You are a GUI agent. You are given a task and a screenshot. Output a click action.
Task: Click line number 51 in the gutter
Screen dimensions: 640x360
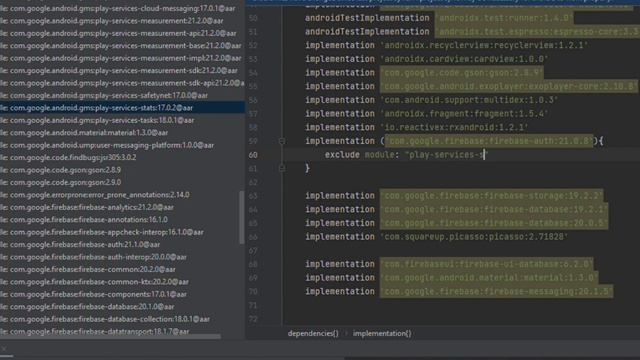253,32
